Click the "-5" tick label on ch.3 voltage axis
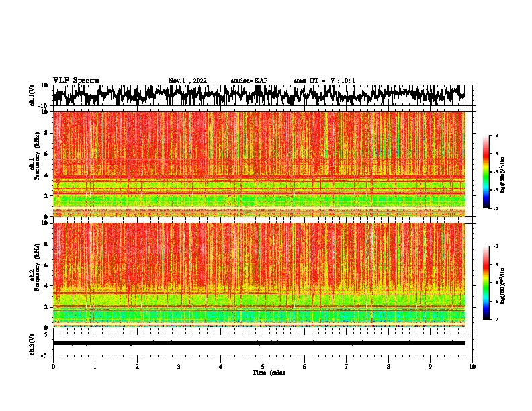532x411 pixels. coord(45,355)
